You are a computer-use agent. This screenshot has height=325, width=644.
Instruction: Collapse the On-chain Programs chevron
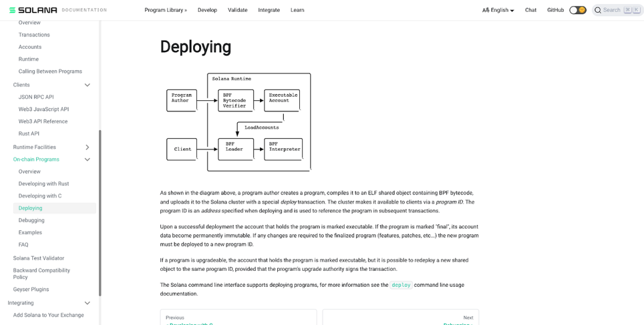[87, 159]
